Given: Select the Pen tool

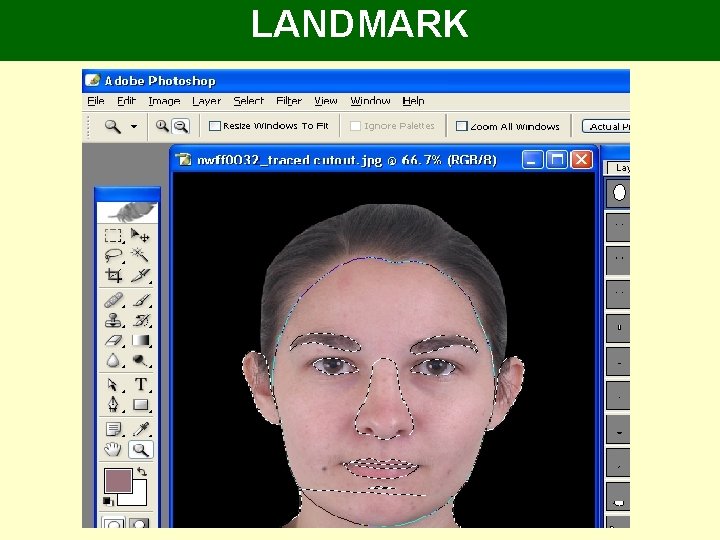Looking at the screenshot, I should pos(113,405).
